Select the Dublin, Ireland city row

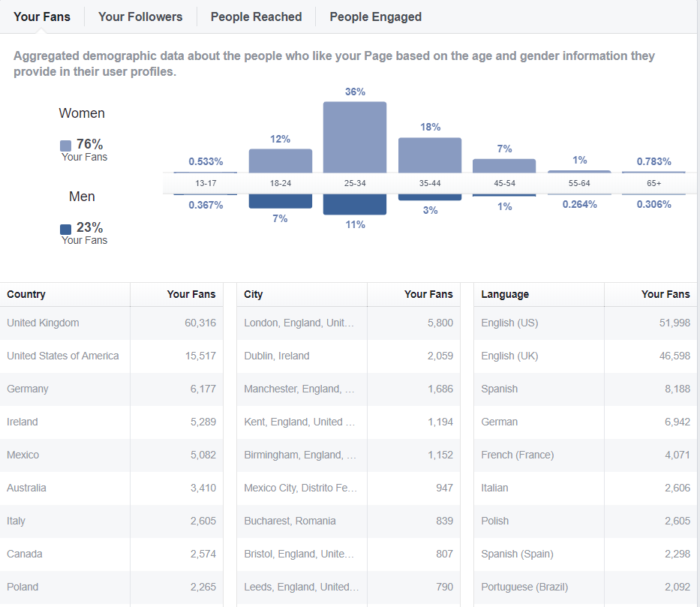coord(348,356)
